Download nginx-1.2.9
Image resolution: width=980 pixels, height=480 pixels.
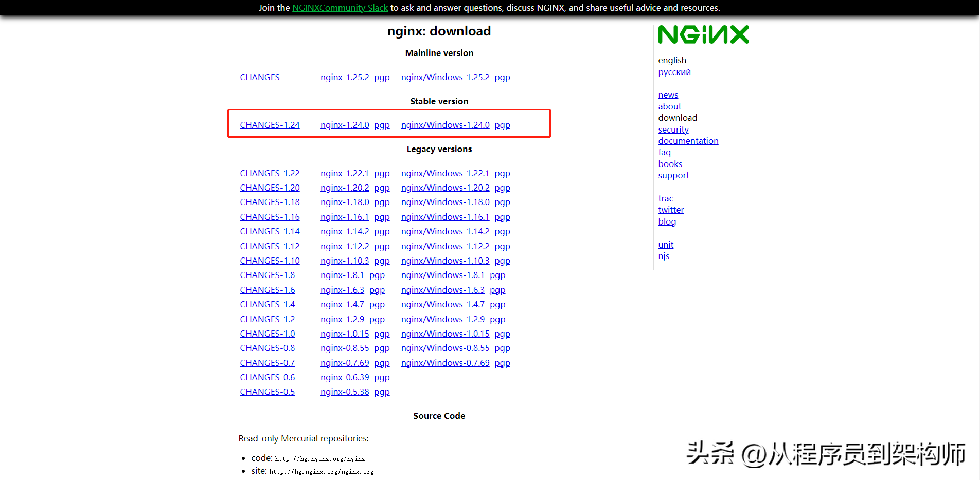342,319
